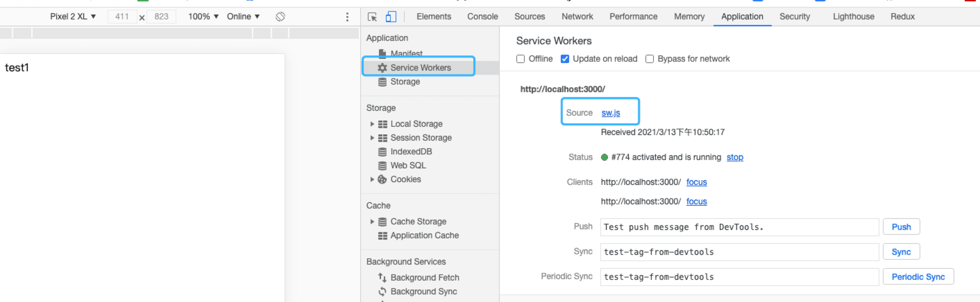Click the rotate screen icon
Screen dimensions: 980x302
click(x=280, y=17)
